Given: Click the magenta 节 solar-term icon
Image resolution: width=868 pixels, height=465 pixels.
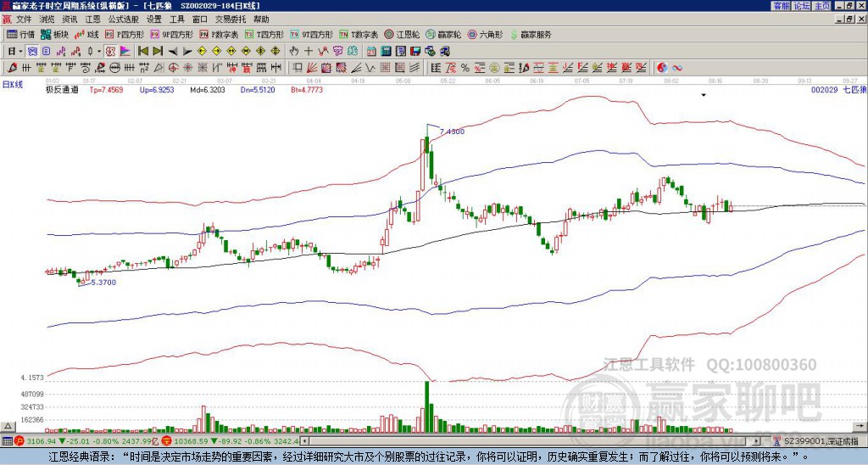Looking at the screenshot, I should (337, 52).
